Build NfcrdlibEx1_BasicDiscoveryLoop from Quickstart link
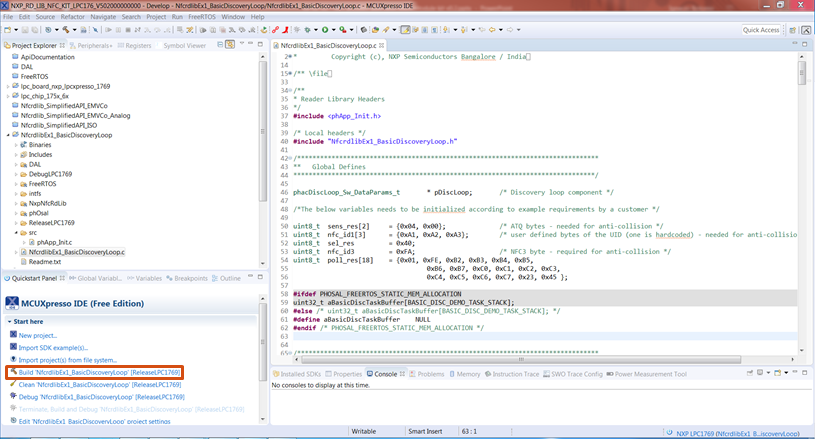This screenshot has width=815, height=439. [x=98, y=372]
